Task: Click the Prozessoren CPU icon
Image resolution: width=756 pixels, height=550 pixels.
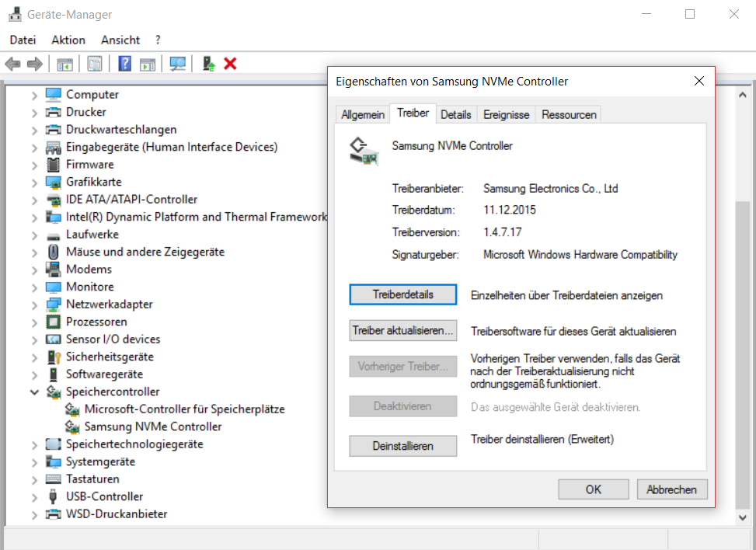Action: pyautogui.click(x=54, y=322)
